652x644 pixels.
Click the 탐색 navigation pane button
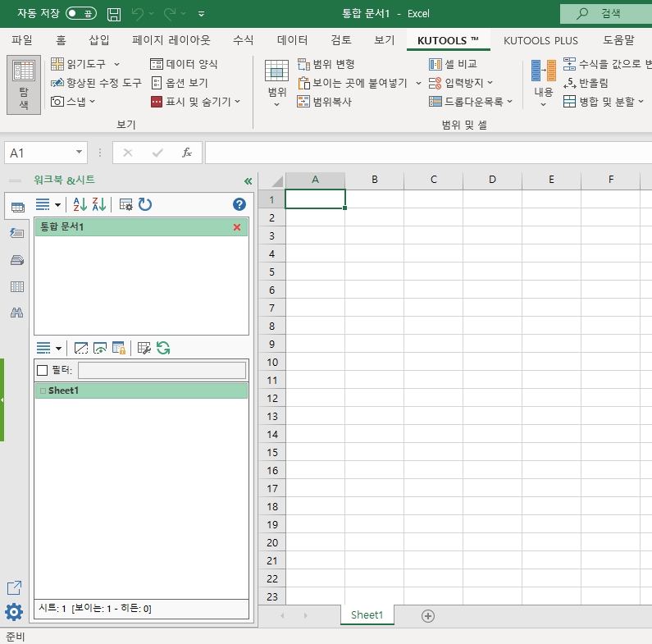pyautogui.click(x=24, y=84)
